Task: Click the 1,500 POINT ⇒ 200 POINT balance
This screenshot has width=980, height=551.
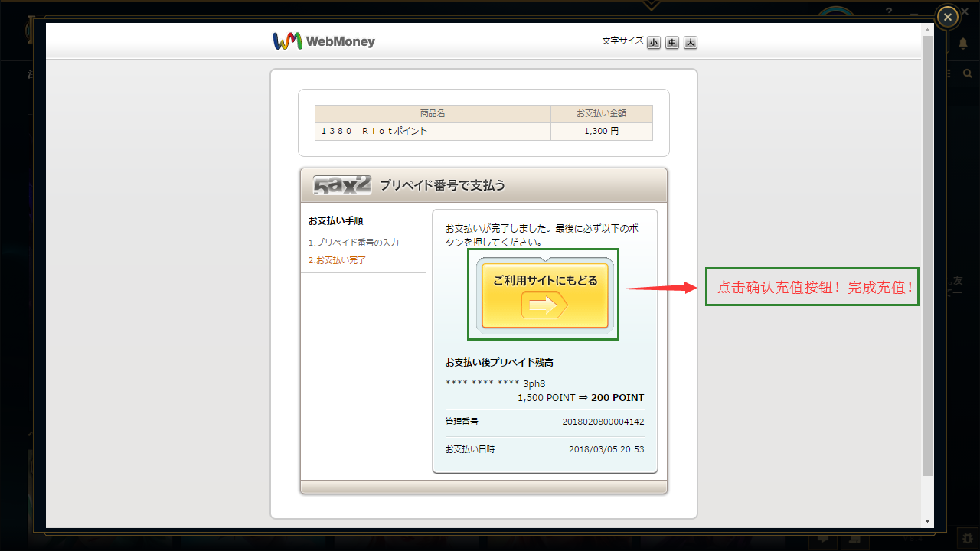Action: point(581,398)
